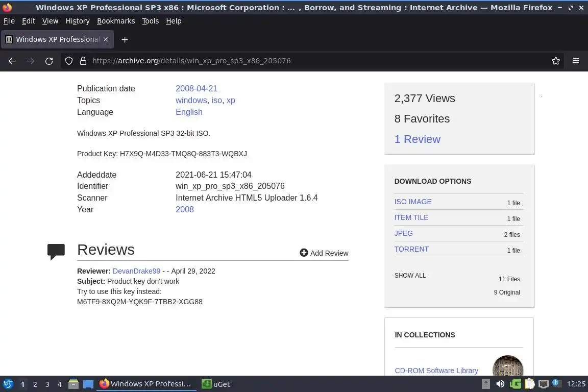The width and height of the screenshot is (588, 392).
Task: Open the file manager from taskbar
Action: (x=73, y=384)
